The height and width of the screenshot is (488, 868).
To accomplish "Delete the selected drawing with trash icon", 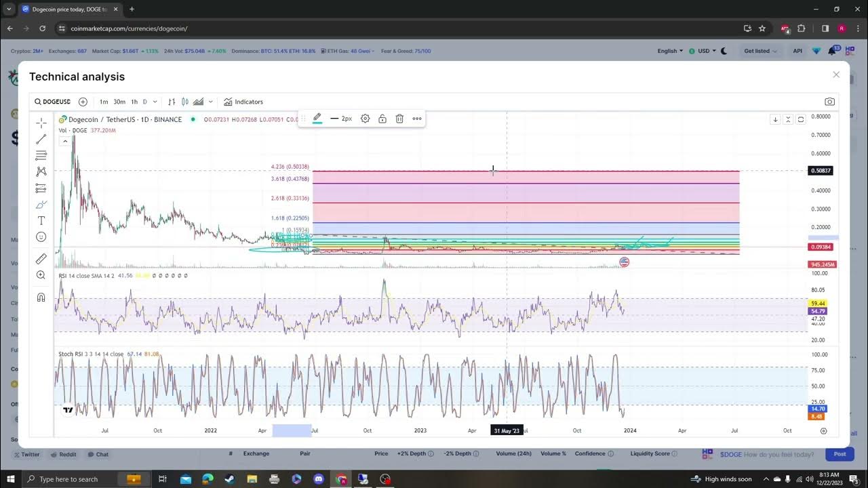I will pyautogui.click(x=399, y=119).
